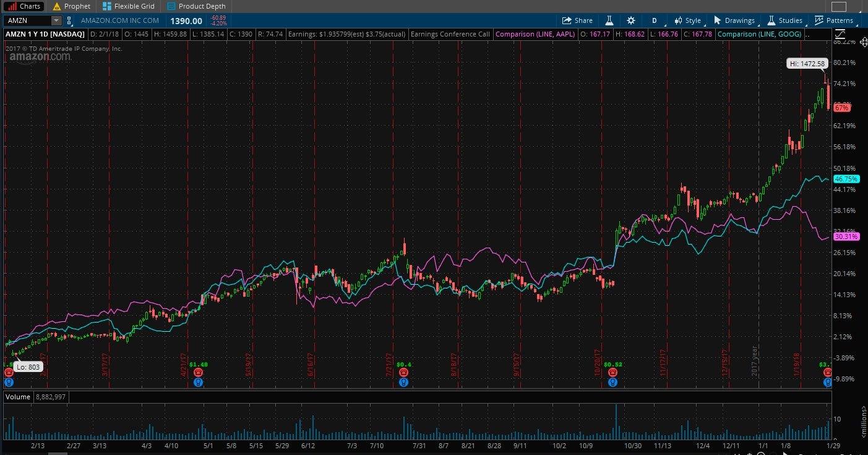
Task: Open the Patterns menu
Action: coord(835,20)
